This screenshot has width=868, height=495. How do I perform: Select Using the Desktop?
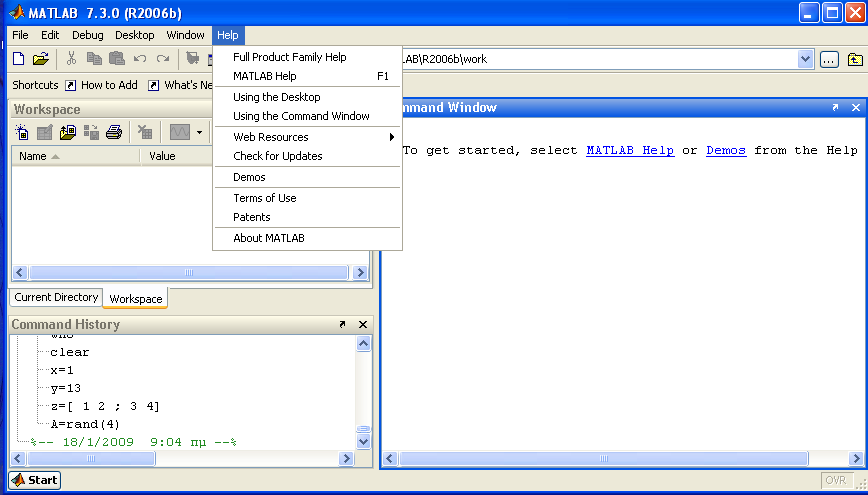click(x=306, y=97)
